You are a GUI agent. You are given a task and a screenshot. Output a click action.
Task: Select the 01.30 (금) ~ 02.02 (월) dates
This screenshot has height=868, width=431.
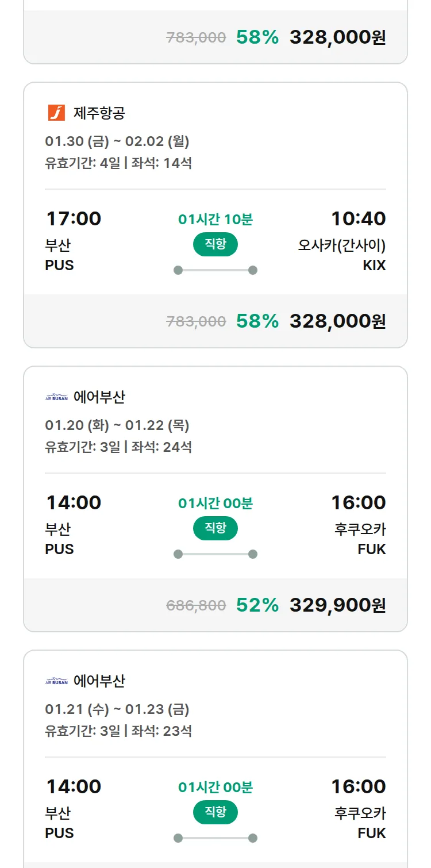117,141
